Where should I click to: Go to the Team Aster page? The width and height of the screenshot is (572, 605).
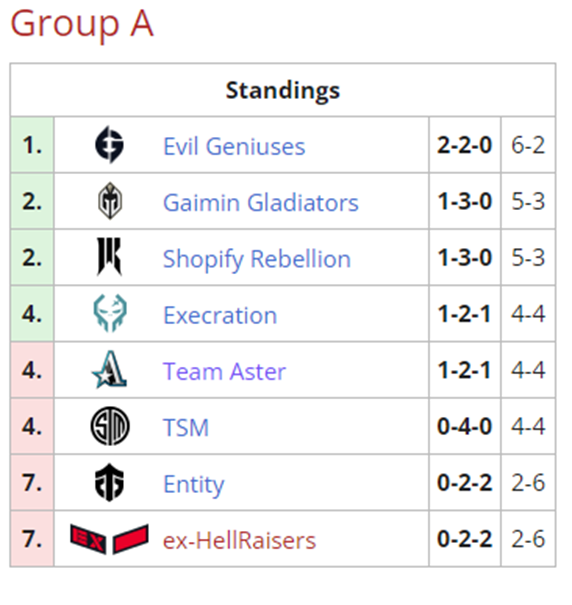coord(225,372)
